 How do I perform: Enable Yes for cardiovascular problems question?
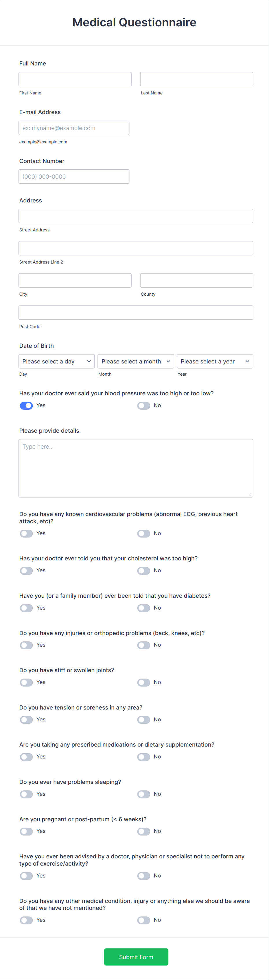point(26,533)
